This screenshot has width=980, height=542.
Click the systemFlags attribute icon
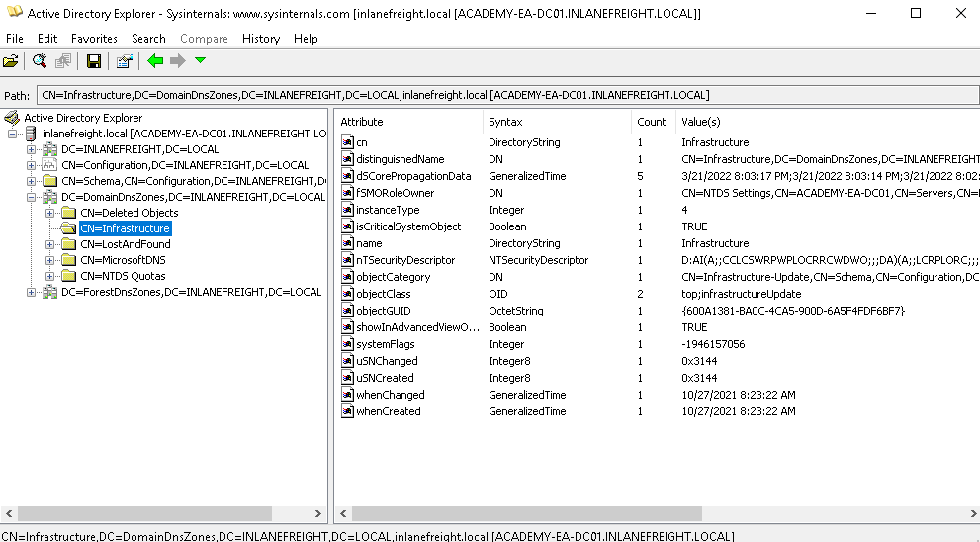pos(347,344)
